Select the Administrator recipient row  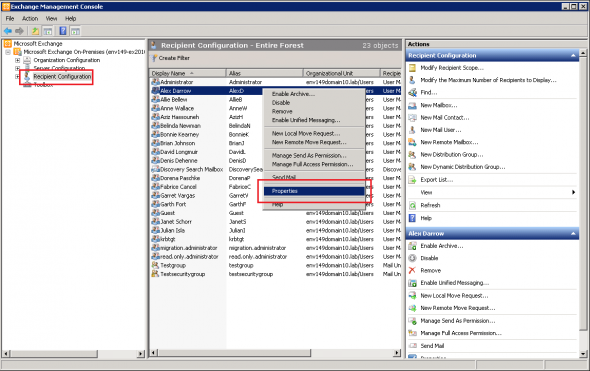(x=275, y=82)
